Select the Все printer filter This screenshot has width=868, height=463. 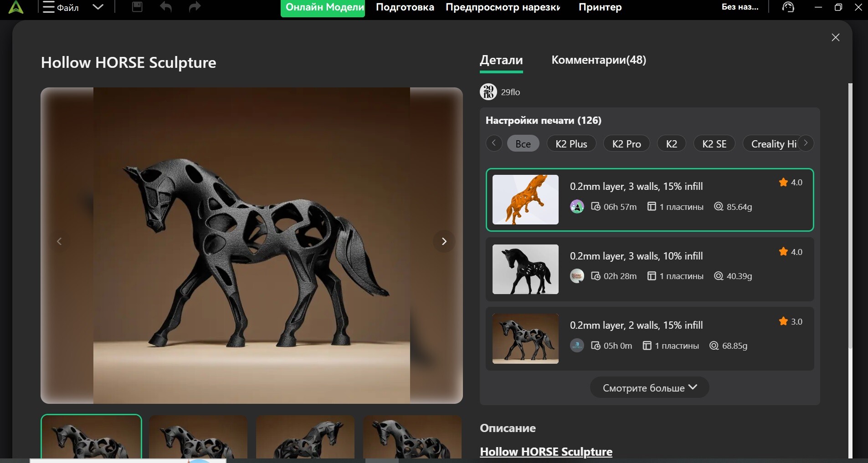pos(523,144)
